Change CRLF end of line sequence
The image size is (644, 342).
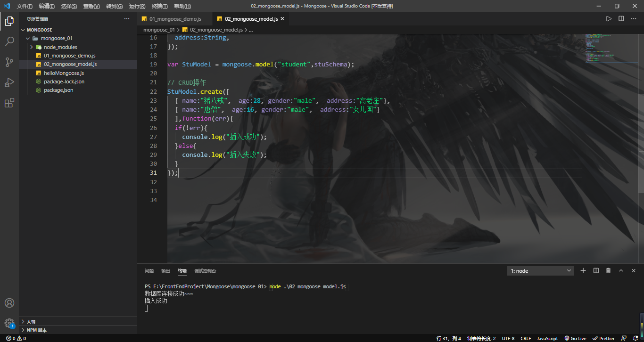(526, 338)
